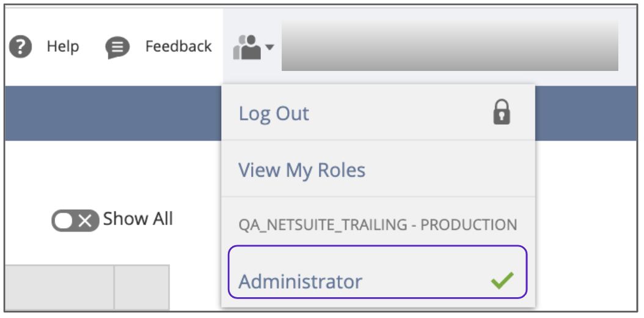
Task: Click the wide gray cell at bottom left
Action: coord(59,286)
